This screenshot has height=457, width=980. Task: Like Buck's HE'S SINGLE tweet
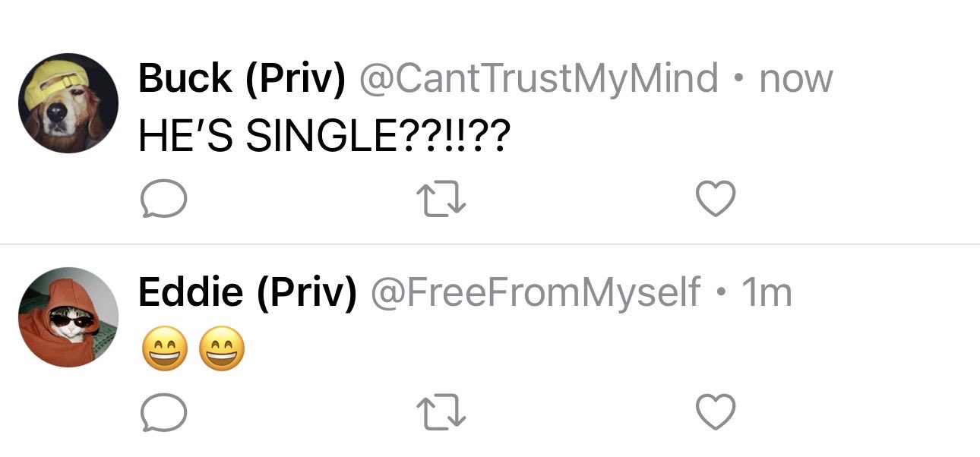[716, 199]
